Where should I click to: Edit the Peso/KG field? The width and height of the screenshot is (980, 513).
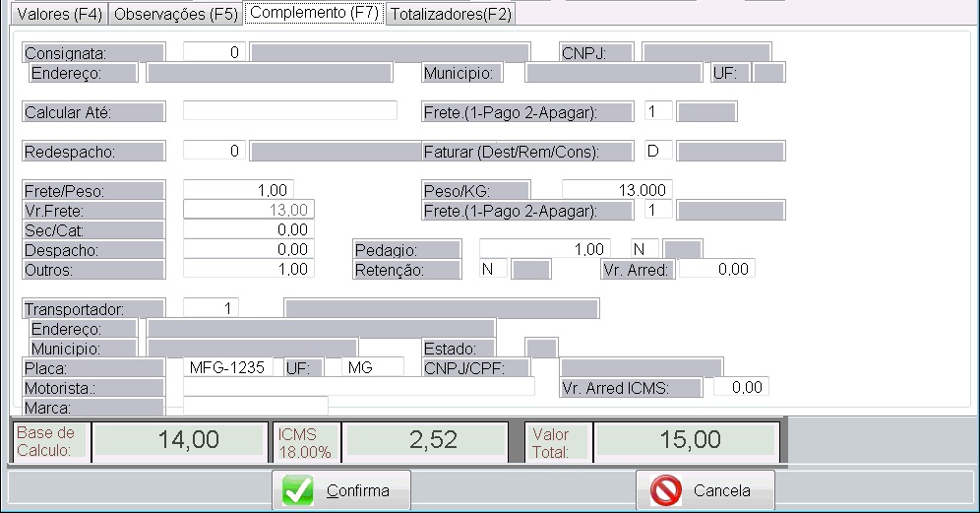point(617,190)
